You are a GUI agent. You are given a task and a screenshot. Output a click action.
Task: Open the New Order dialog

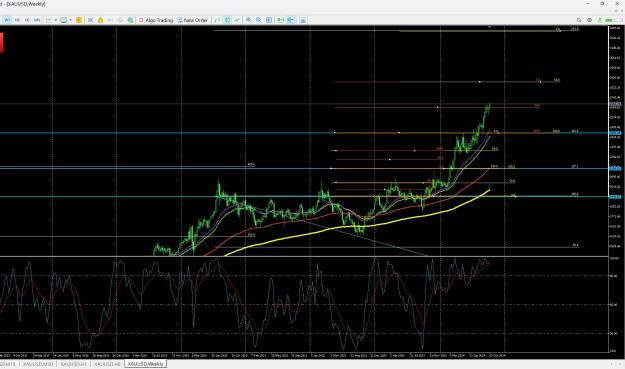coord(193,20)
